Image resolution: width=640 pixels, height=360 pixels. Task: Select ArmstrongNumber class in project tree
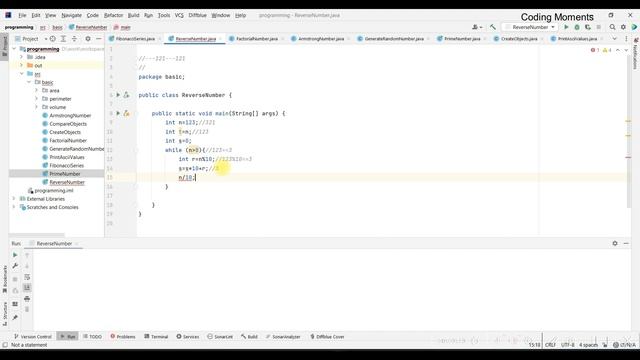(x=70, y=116)
